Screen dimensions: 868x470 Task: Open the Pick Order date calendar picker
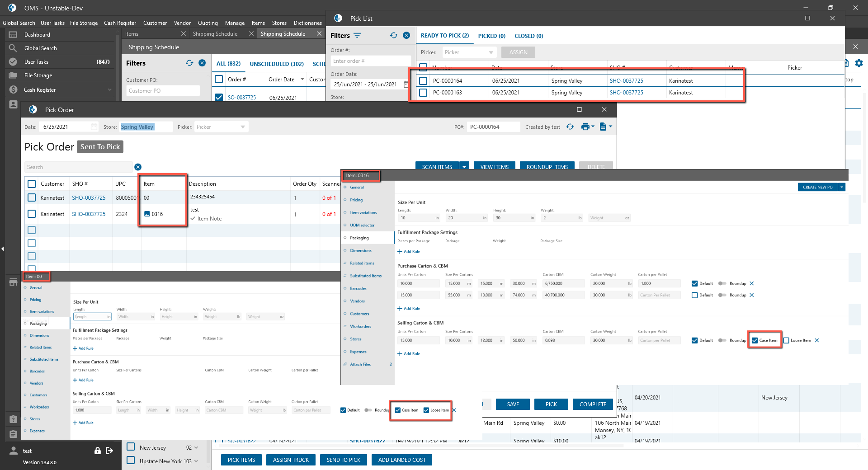click(x=94, y=127)
